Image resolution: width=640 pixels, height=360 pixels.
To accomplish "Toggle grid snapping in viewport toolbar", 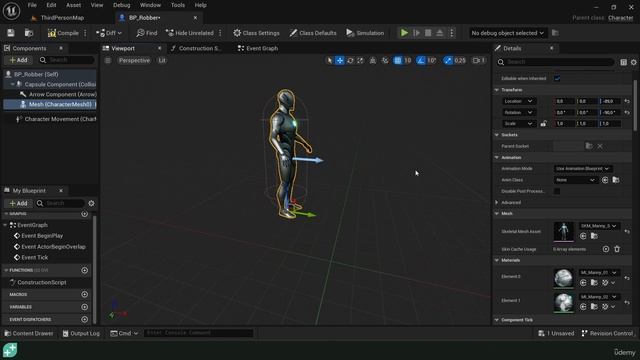I will coord(398,60).
